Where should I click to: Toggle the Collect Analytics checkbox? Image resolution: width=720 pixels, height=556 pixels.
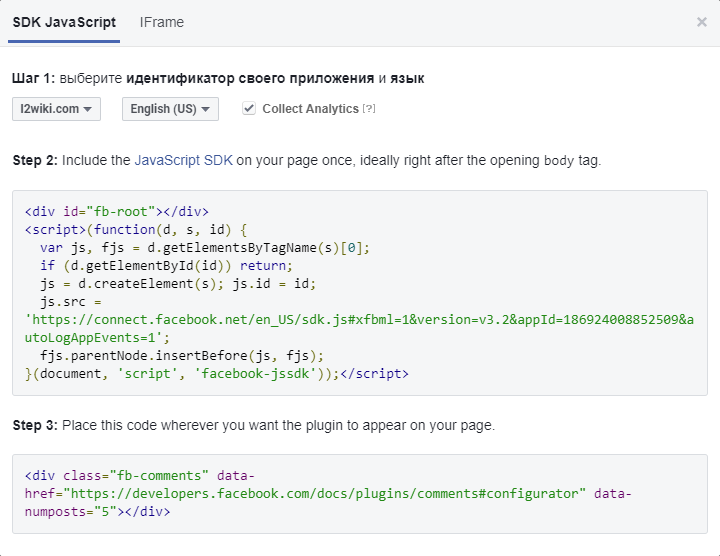(249, 109)
